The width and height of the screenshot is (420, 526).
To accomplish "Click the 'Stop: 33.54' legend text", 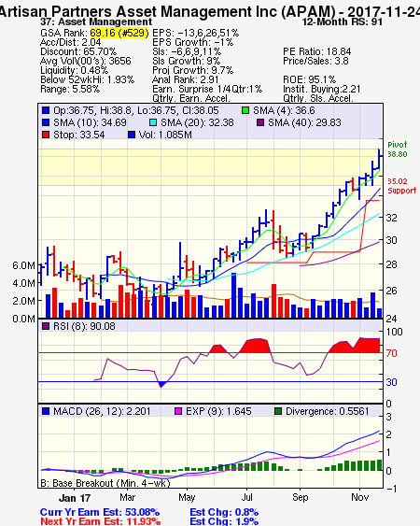I will [x=79, y=135].
